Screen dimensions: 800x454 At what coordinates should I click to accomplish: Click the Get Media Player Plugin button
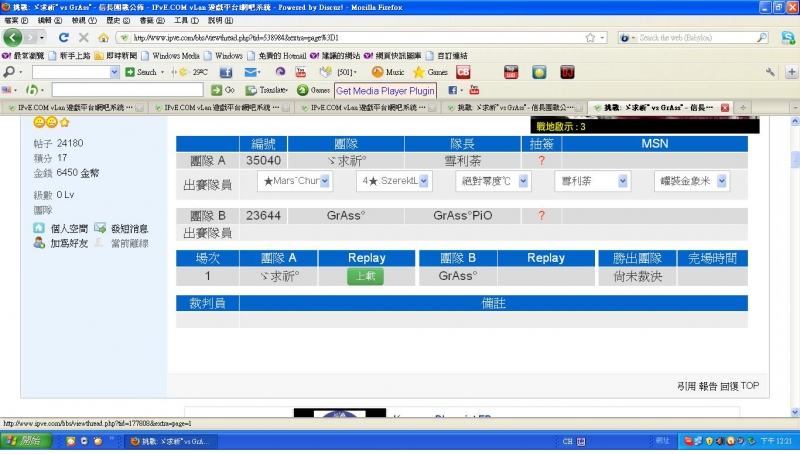click(x=385, y=91)
